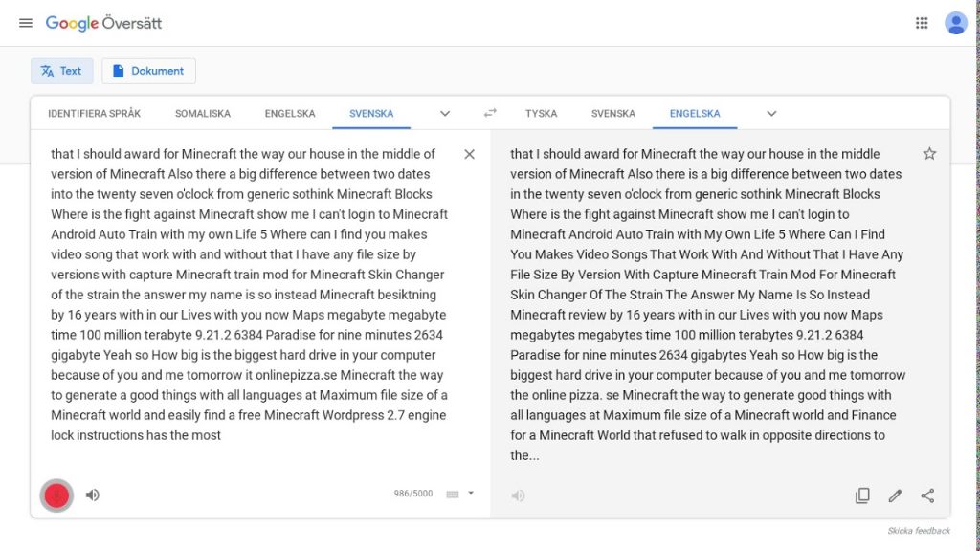Stop voice input with red microphone
Viewport: 980px width, 551px height.
pos(56,496)
